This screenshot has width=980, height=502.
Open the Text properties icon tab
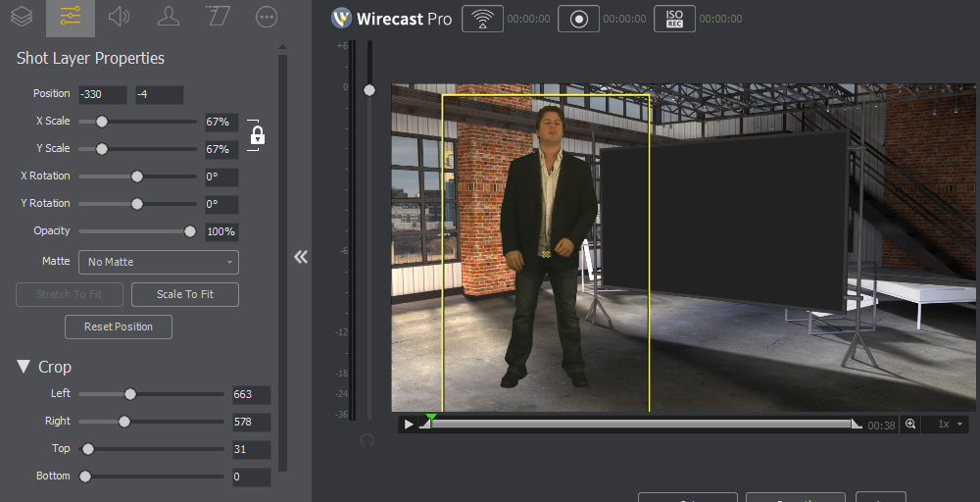coord(218,17)
